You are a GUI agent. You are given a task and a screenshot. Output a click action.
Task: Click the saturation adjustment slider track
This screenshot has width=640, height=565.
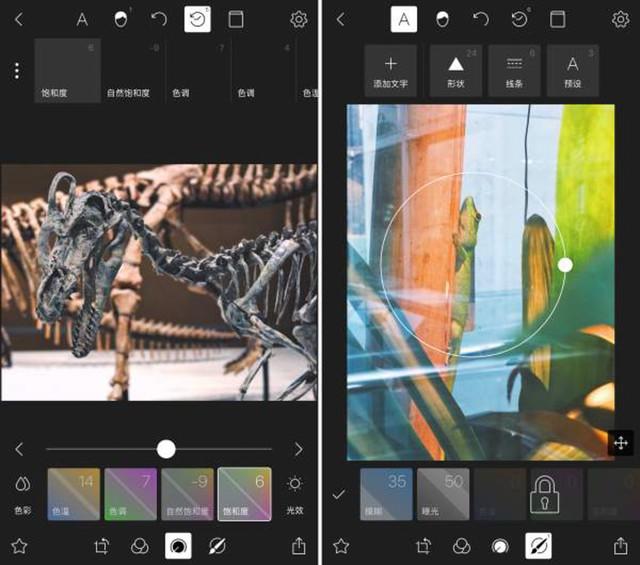pyautogui.click(x=159, y=449)
